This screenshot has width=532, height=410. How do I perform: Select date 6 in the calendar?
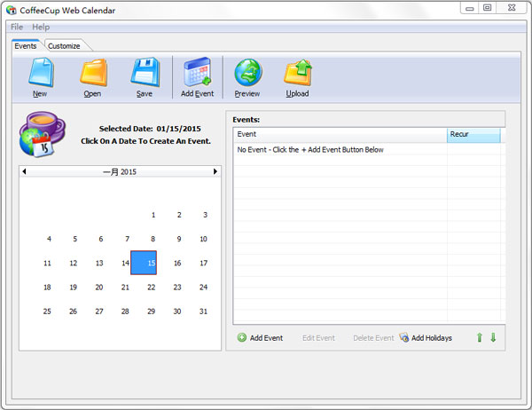click(101, 239)
